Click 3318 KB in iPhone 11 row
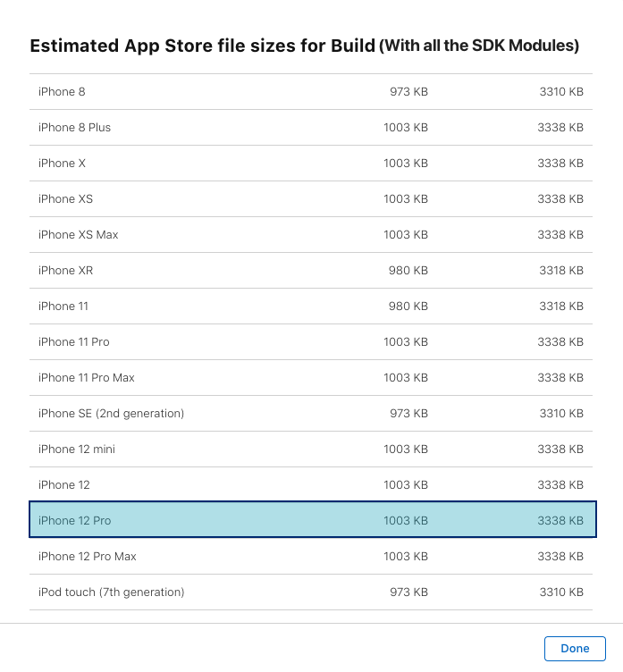Screen dimensions: 623x672 [x=561, y=306]
